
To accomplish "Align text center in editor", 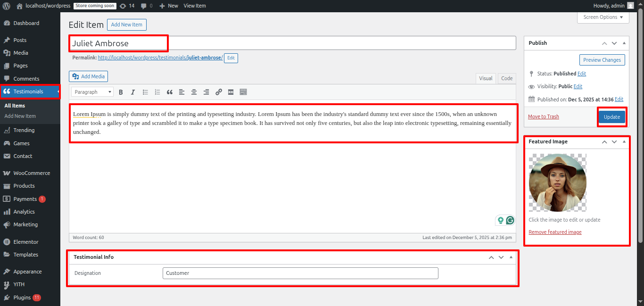I will tap(194, 92).
